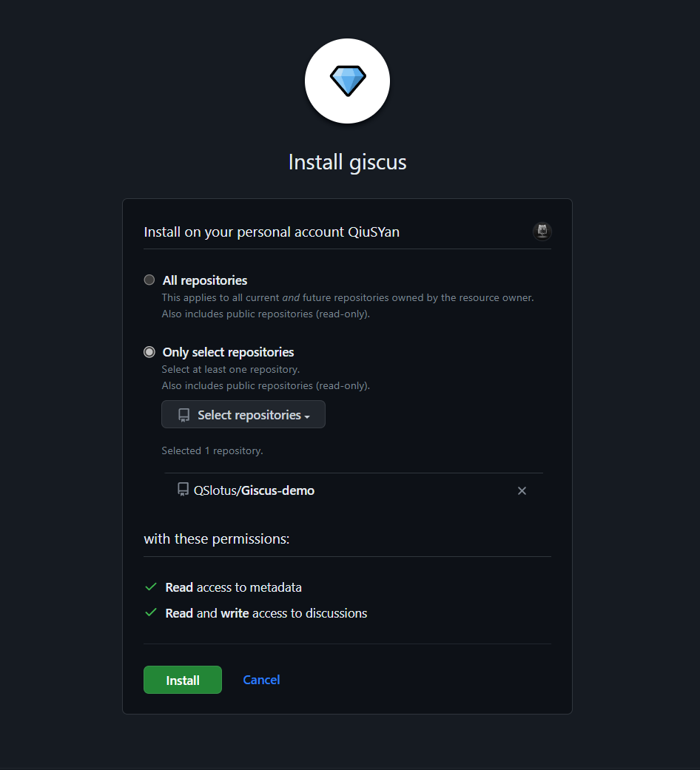The width and height of the screenshot is (700, 770).
Task: Click the giscus diamond logo
Action: [347, 81]
